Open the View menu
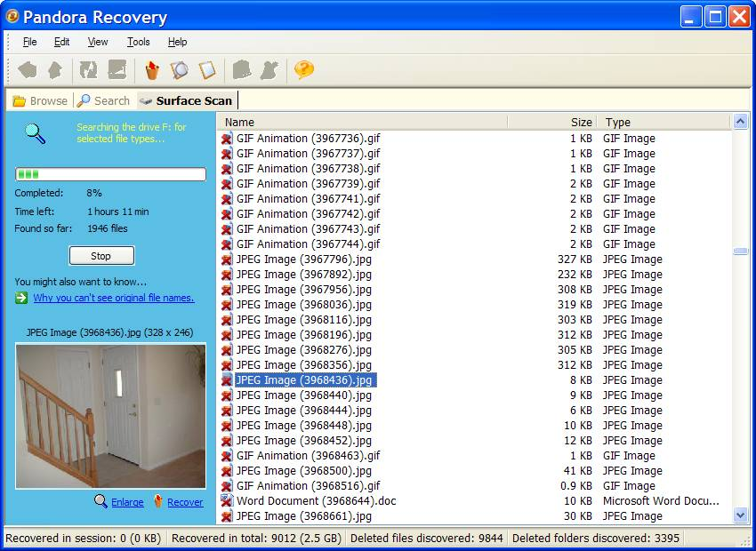756x551 pixels. [98, 42]
